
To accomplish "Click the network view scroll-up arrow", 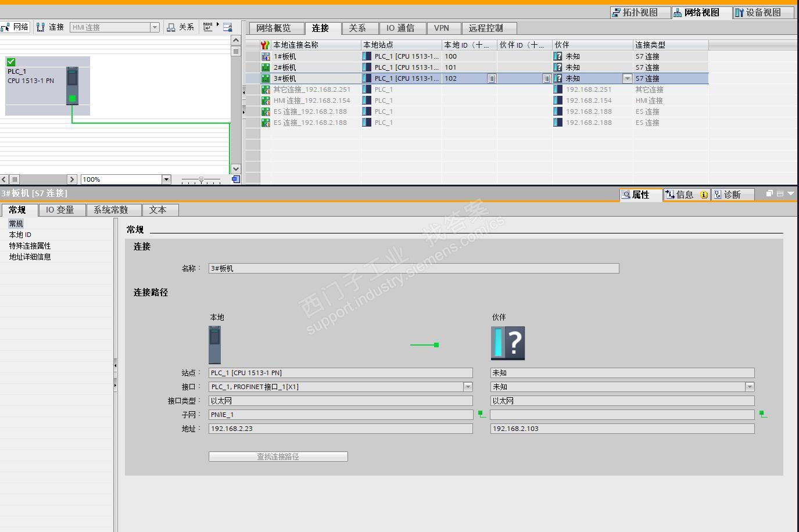I will 235,40.
